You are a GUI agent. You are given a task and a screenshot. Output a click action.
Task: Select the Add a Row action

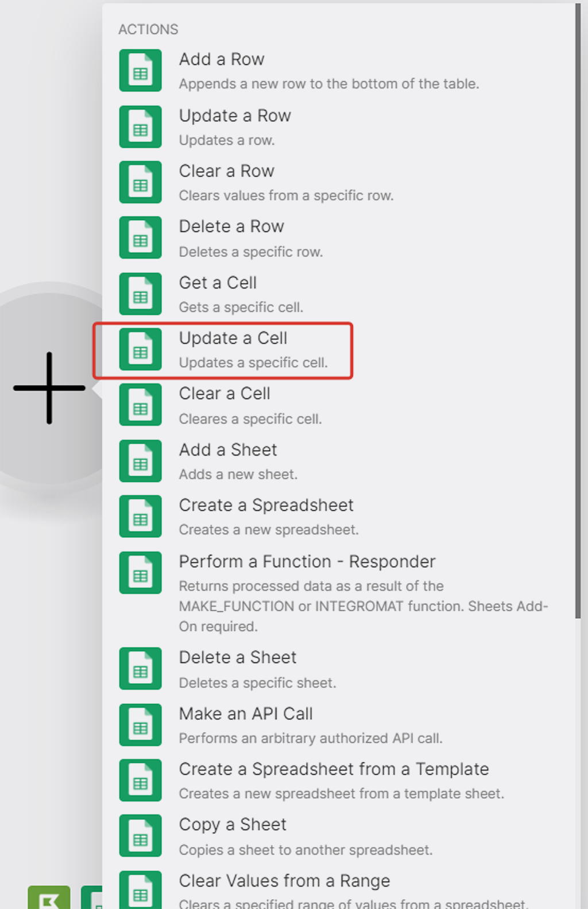point(339,71)
